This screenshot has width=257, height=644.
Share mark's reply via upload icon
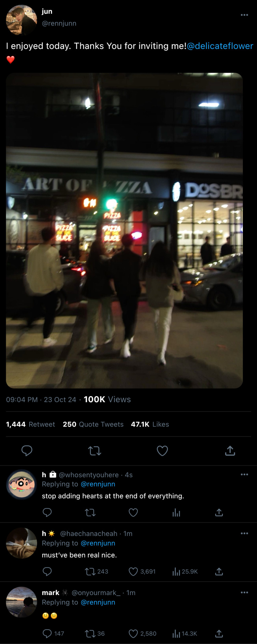(x=219, y=634)
